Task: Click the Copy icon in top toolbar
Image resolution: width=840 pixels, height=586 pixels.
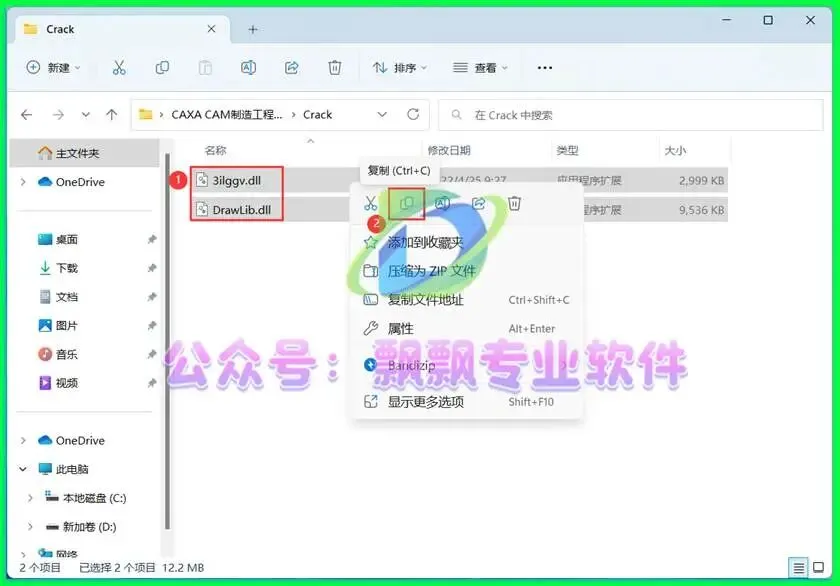Action: (162, 67)
